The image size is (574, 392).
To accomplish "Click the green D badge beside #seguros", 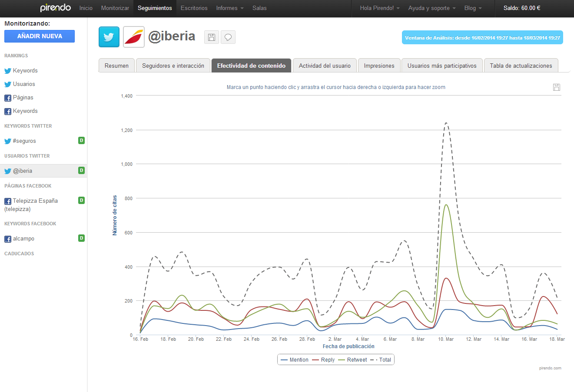I will [81, 141].
